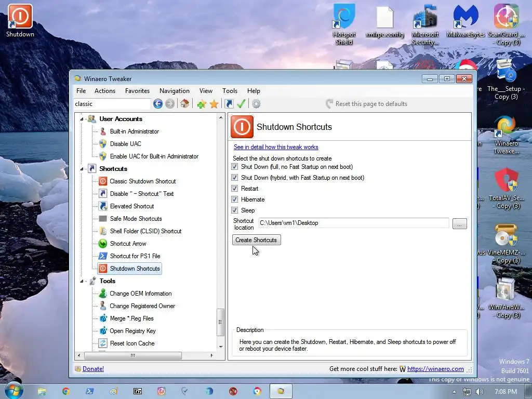Uncheck Shut Down full, no Fast Startup
The height and width of the screenshot is (399, 532).
(x=234, y=167)
